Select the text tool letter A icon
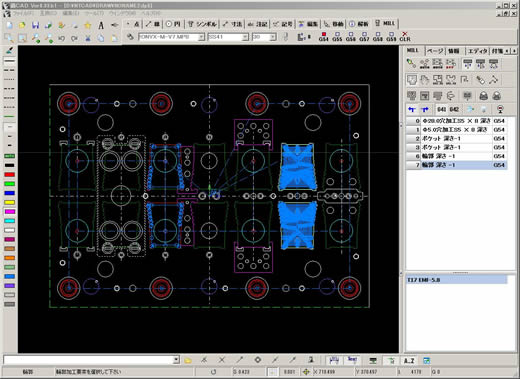Viewport: 520px width, 379px height. coord(101,25)
